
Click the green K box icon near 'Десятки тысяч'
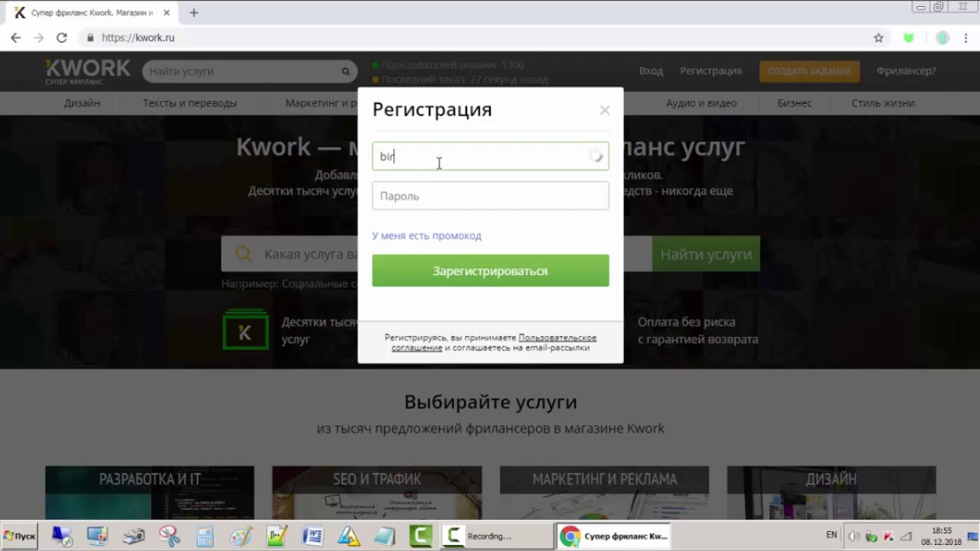coord(245,330)
